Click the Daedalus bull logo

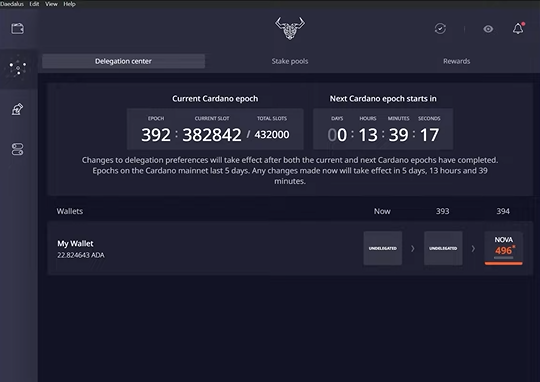(x=290, y=28)
